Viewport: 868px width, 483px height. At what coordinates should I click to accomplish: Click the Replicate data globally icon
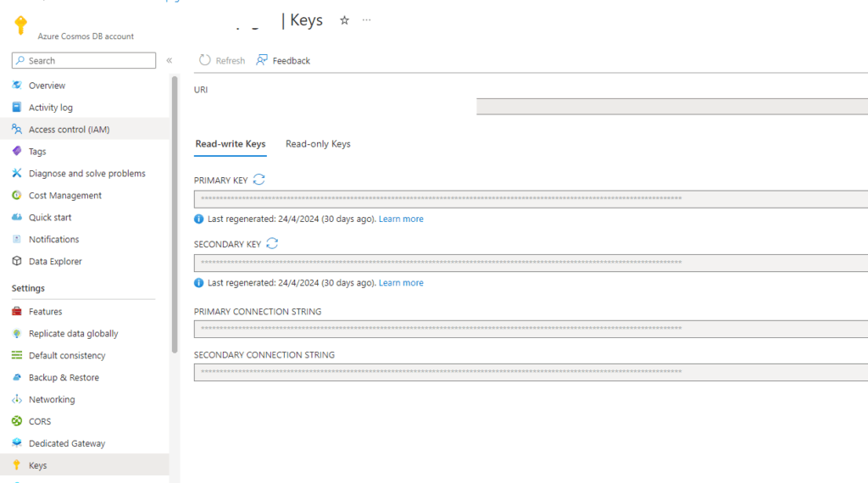17,334
